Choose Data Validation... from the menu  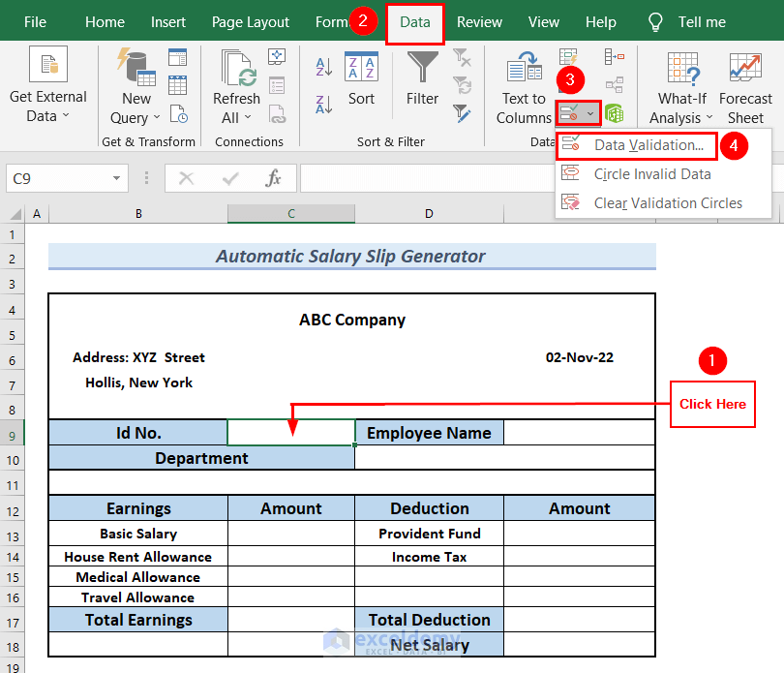coord(648,145)
